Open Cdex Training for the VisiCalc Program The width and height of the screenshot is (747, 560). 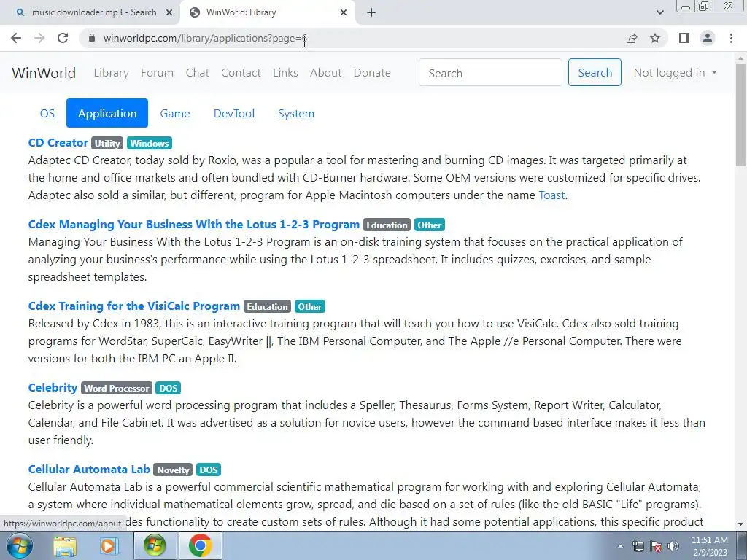click(x=134, y=306)
